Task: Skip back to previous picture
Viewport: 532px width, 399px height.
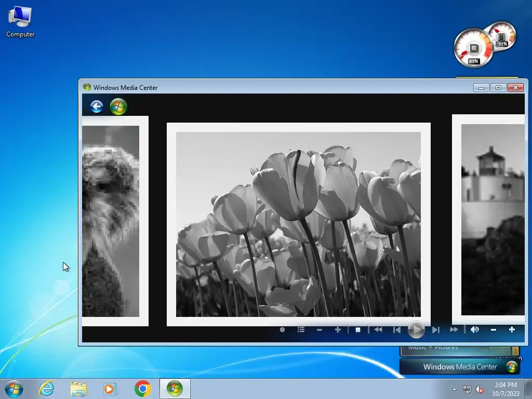Action: tap(396, 330)
